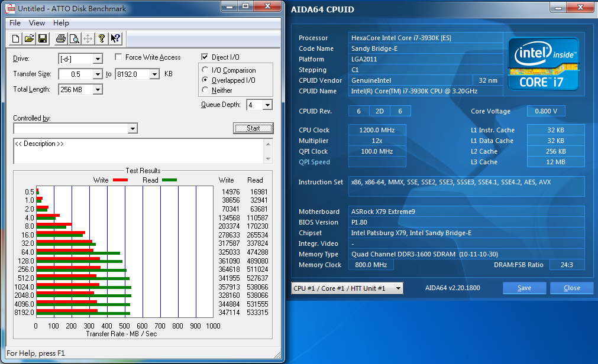This screenshot has height=364, width=598.
Task: Click the 0.5 row write value 14976
Action: point(231,191)
